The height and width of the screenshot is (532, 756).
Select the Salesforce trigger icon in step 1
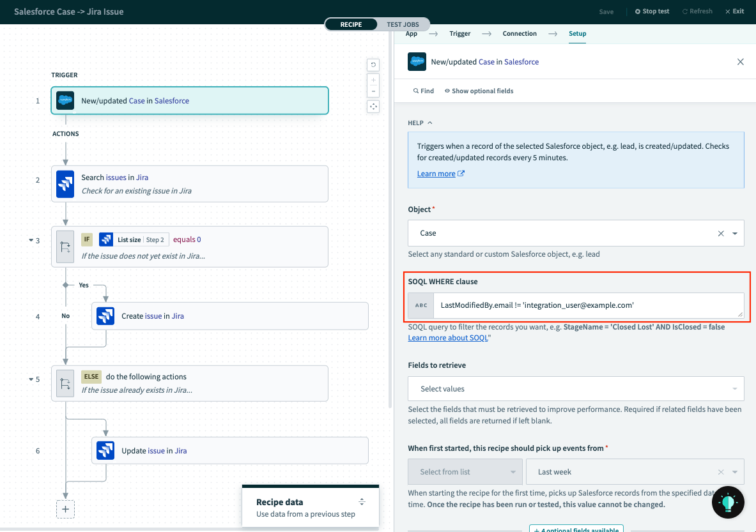point(65,100)
